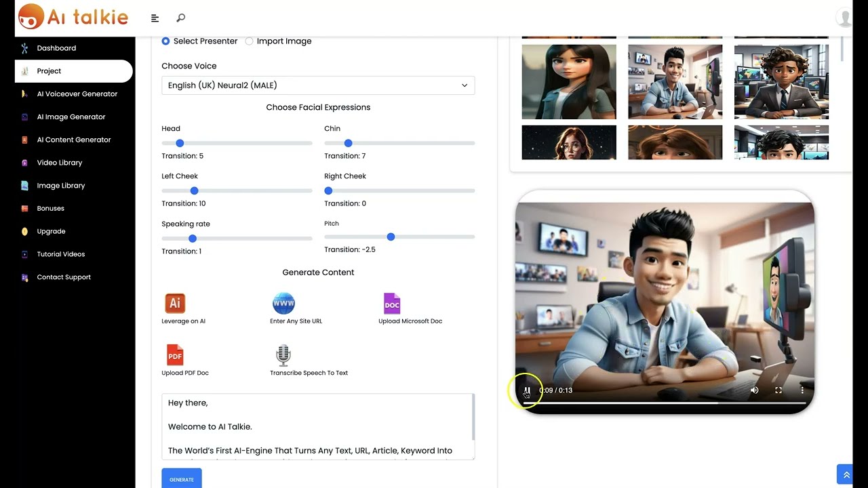Adjust the Left Cheek transition slider
Screen dimensions: 868x488
pyautogui.click(x=237, y=190)
